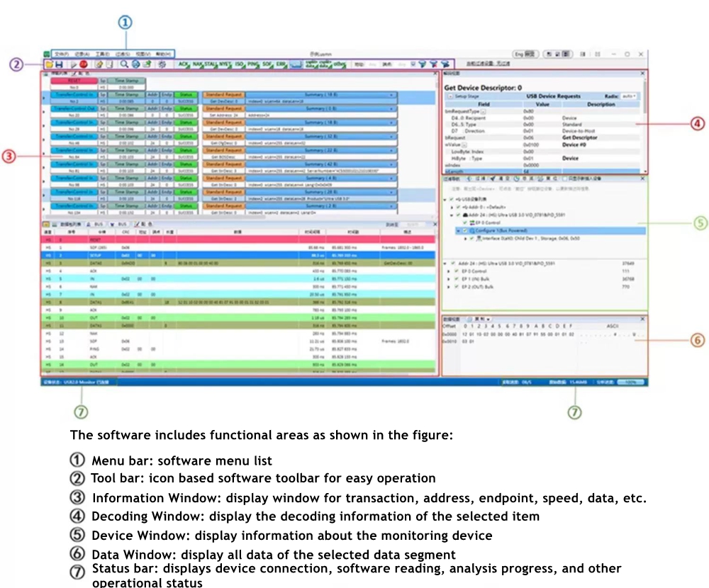Open the first menu in menu bar

(x=61, y=54)
